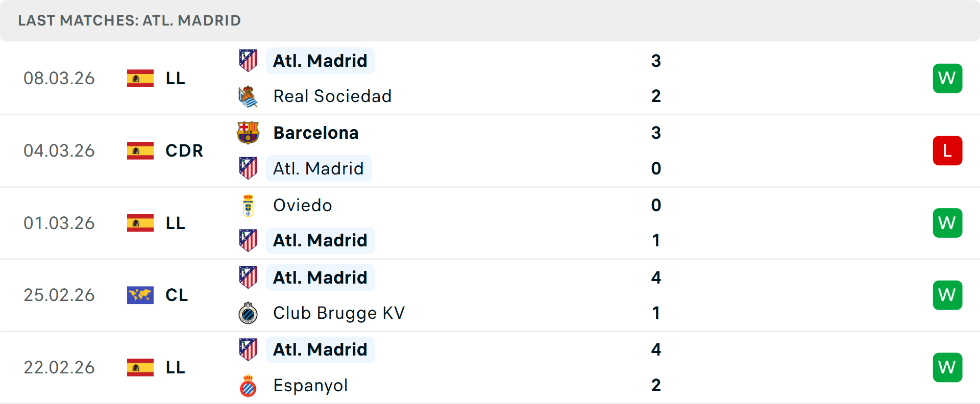The height and width of the screenshot is (404, 980).
Task: Click the red L loss badge
Action: tap(947, 150)
